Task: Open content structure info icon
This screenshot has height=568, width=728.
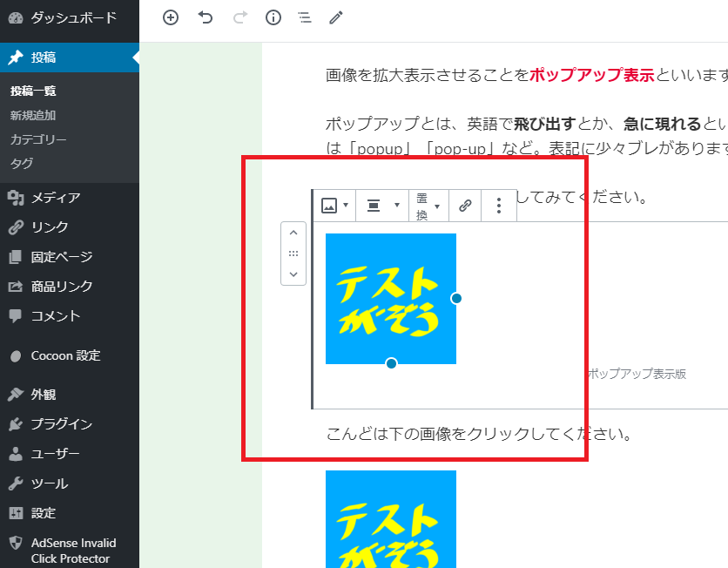Action: coord(273,17)
